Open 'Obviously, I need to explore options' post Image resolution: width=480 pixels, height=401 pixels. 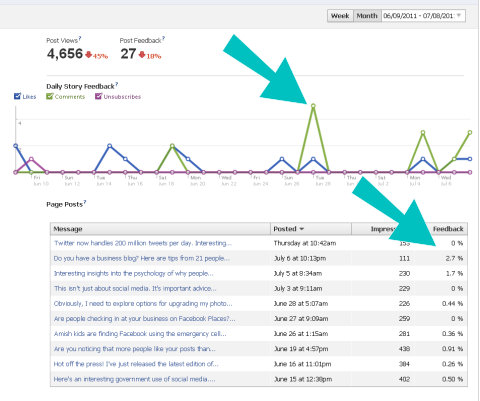[x=143, y=304]
